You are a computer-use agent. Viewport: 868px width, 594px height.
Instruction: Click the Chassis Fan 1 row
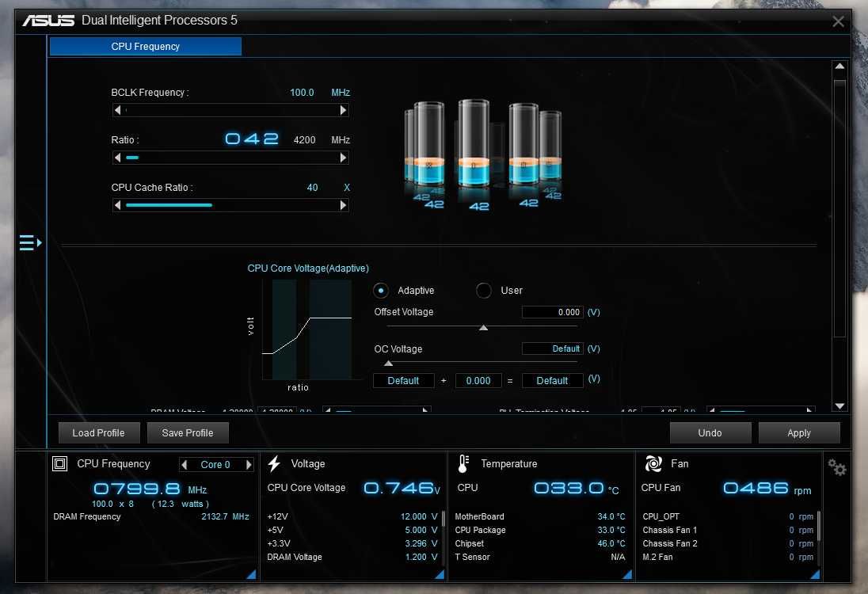pos(728,530)
